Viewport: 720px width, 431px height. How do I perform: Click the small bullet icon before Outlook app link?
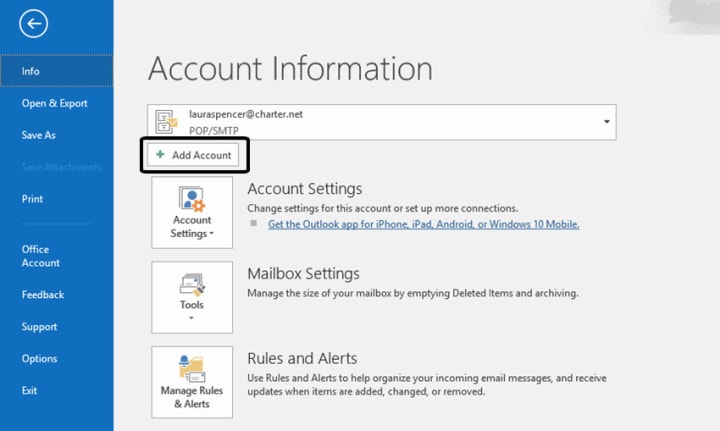coord(253,223)
